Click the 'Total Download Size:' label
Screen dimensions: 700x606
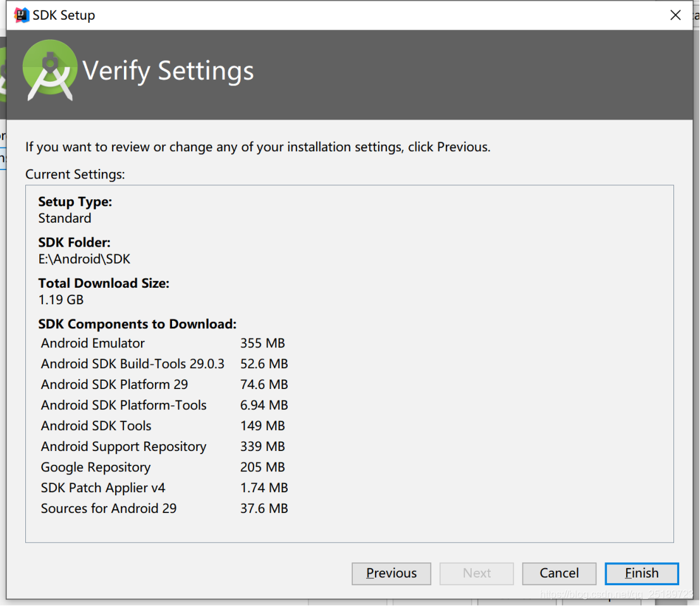pyautogui.click(x=104, y=283)
